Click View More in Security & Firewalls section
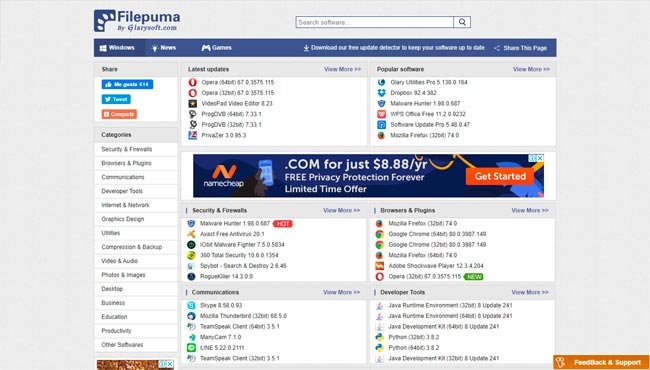This screenshot has height=370, width=650. 342,210
